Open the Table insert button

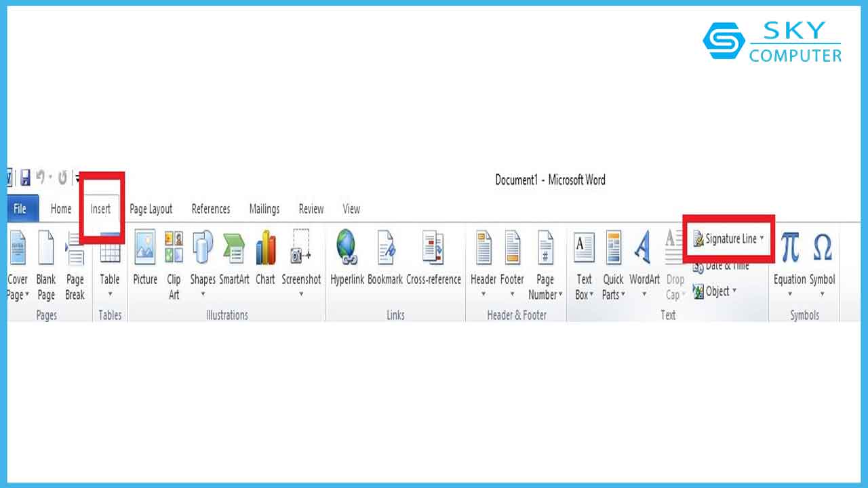(110, 265)
